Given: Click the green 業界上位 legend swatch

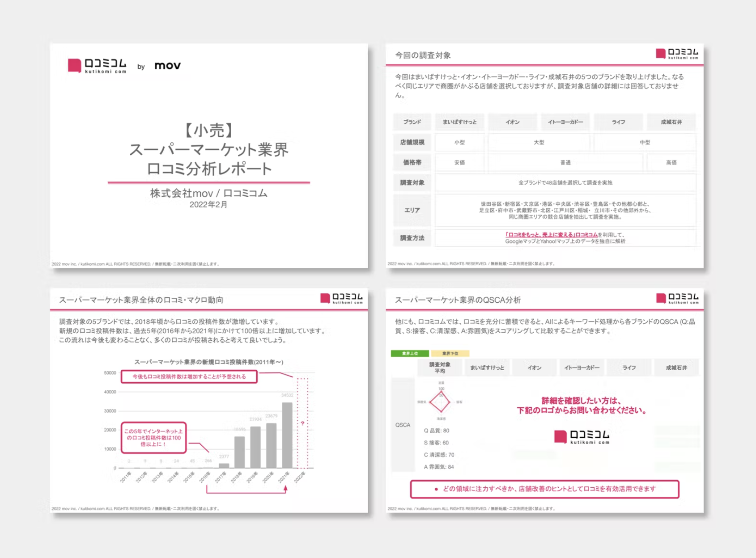Looking at the screenshot, I should pyautogui.click(x=410, y=353).
